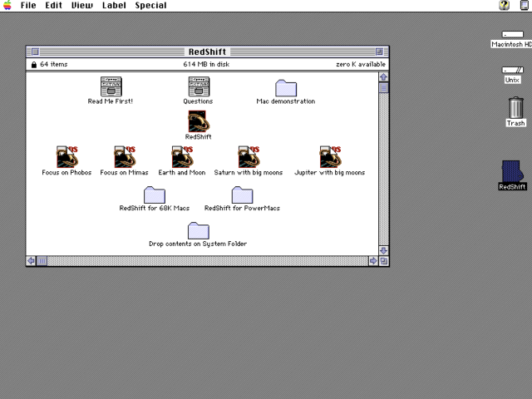The height and width of the screenshot is (399, 532).
Task: Click the RedShift window title text
Action: click(x=207, y=52)
